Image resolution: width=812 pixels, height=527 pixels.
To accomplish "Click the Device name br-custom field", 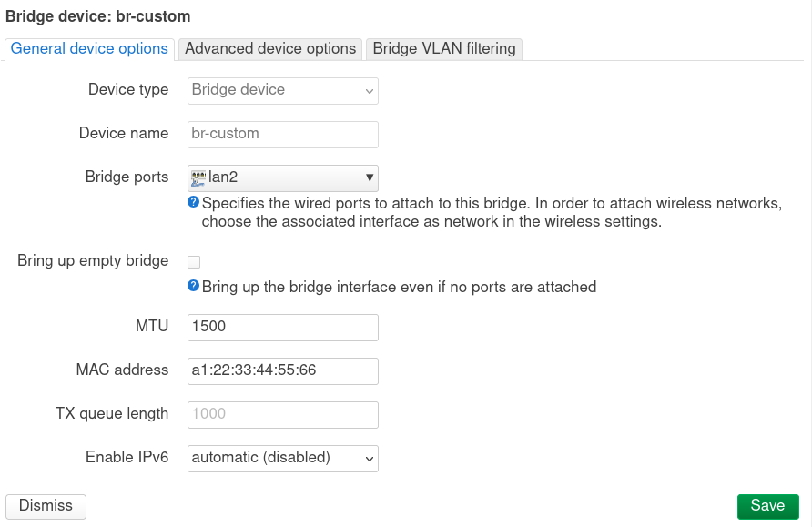I will (283, 135).
